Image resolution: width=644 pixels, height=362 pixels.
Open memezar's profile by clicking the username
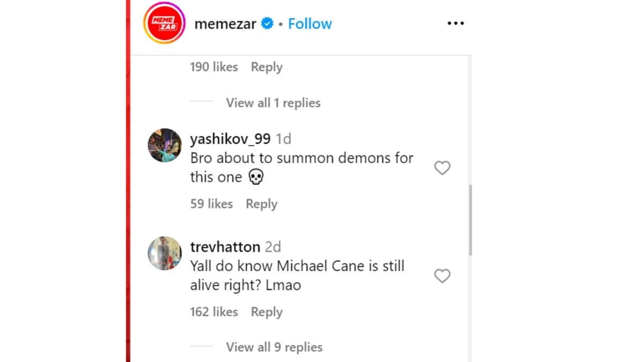pyautogui.click(x=225, y=23)
